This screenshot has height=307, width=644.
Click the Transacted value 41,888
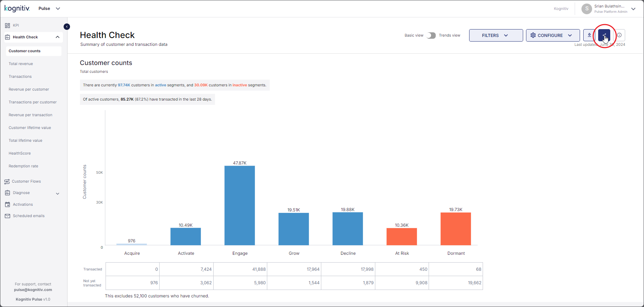[259, 269]
